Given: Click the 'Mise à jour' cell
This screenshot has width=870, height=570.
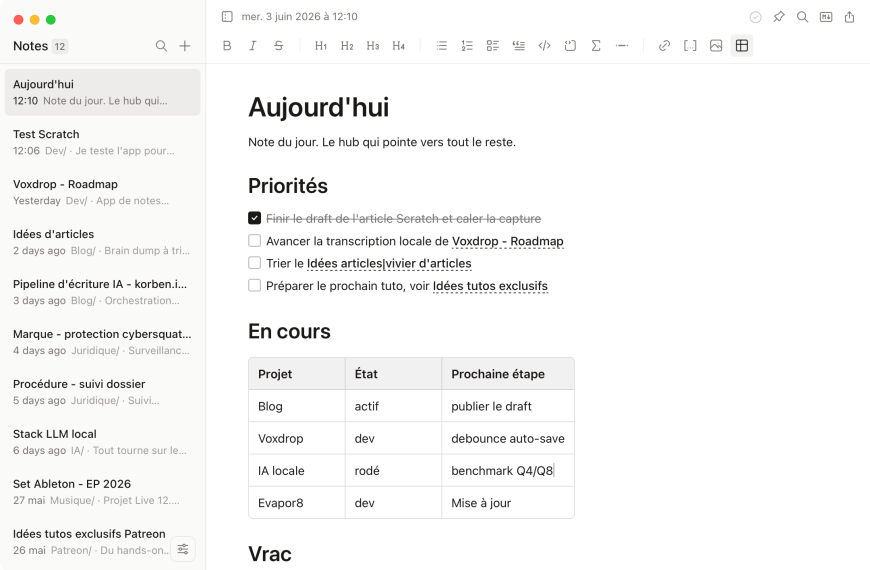Looking at the screenshot, I should coord(508,503).
